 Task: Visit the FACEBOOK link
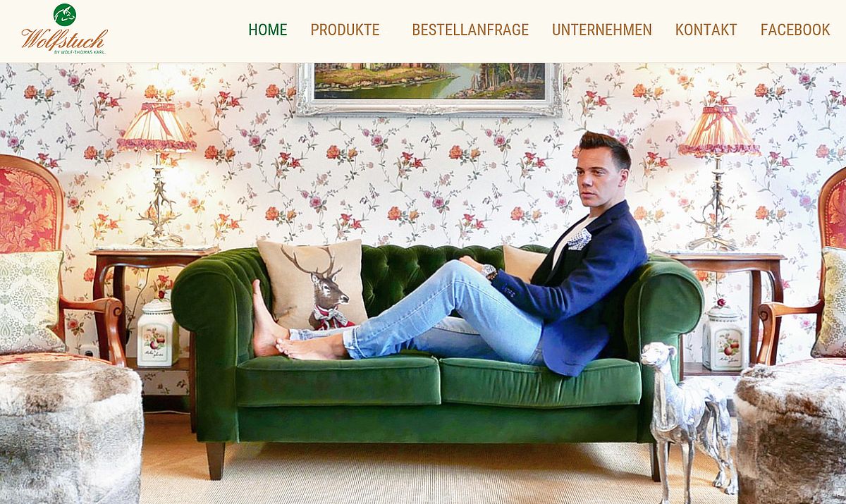[x=795, y=30]
